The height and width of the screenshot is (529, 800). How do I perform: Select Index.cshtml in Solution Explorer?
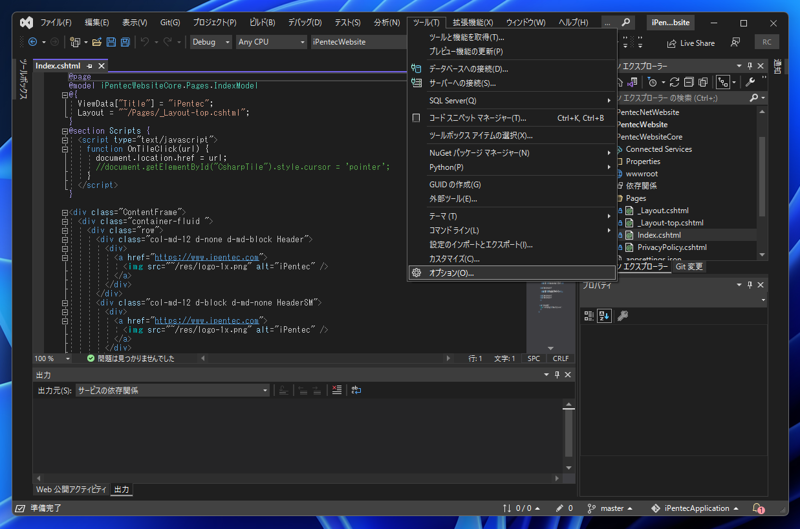coord(659,235)
